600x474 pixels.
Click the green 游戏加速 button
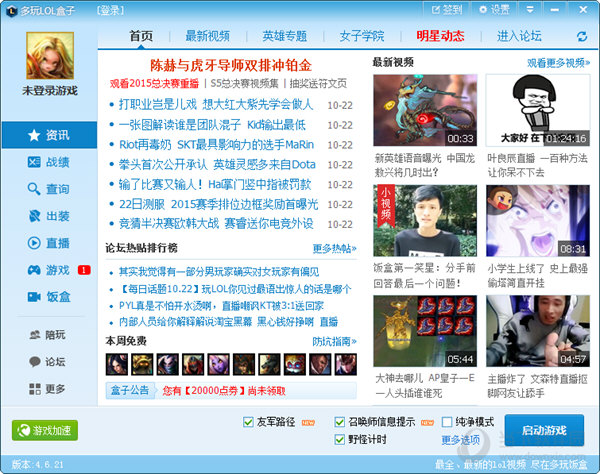point(45,430)
